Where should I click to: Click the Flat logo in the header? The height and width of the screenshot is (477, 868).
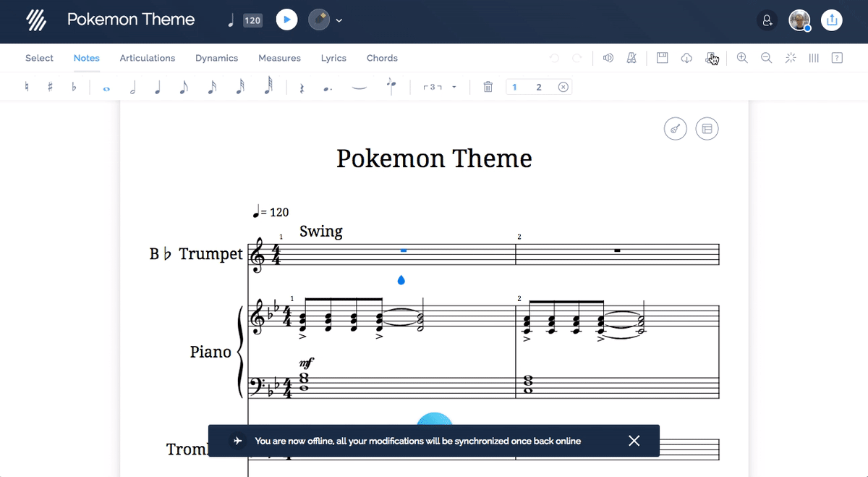36,20
